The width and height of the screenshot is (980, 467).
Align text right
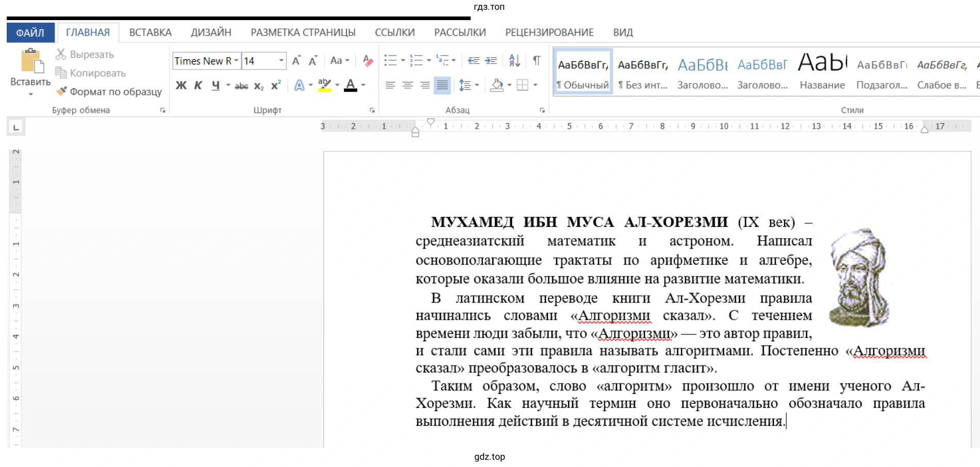(425, 85)
